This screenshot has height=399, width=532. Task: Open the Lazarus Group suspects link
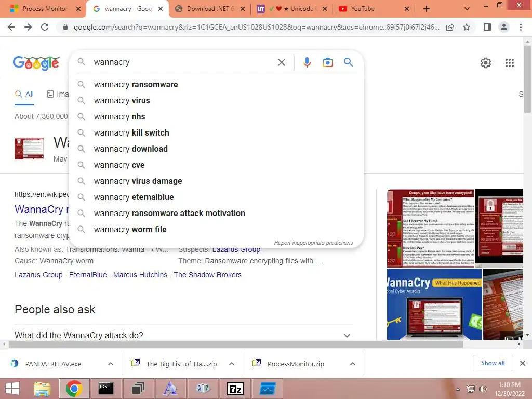tap(236, 250)
